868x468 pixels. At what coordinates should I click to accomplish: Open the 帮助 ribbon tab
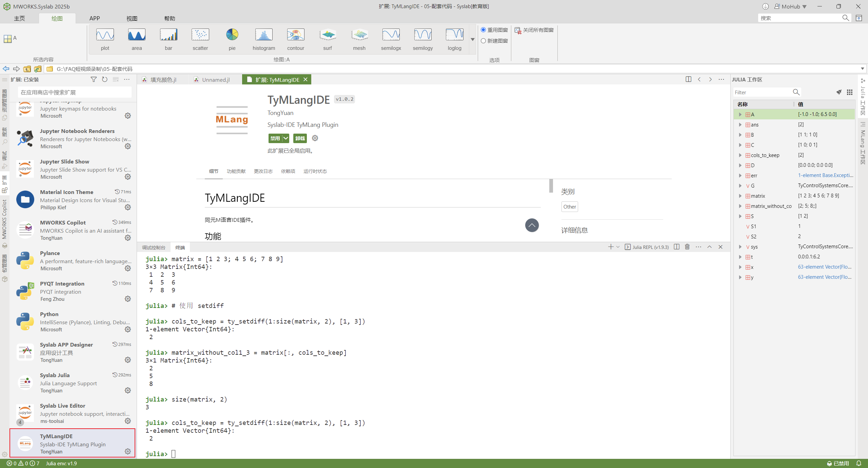pyautogui.click(x=170, y=18)
